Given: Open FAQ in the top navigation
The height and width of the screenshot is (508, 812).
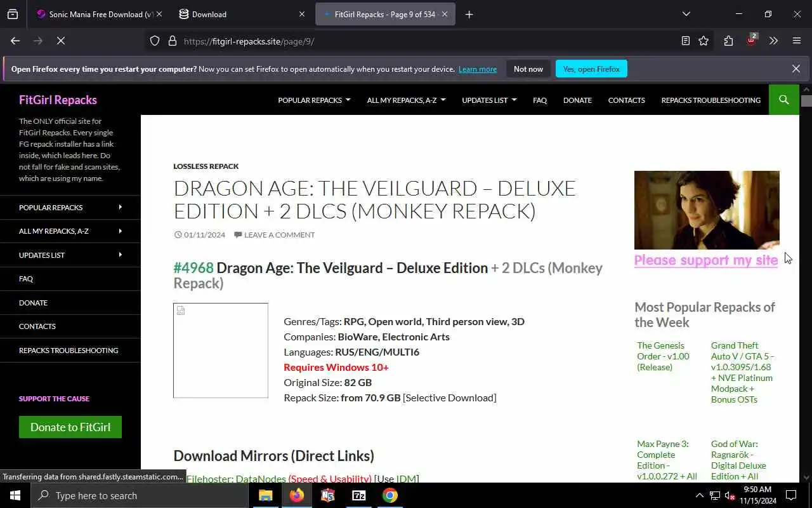Looking at the screenshot, I should [540, 100].
